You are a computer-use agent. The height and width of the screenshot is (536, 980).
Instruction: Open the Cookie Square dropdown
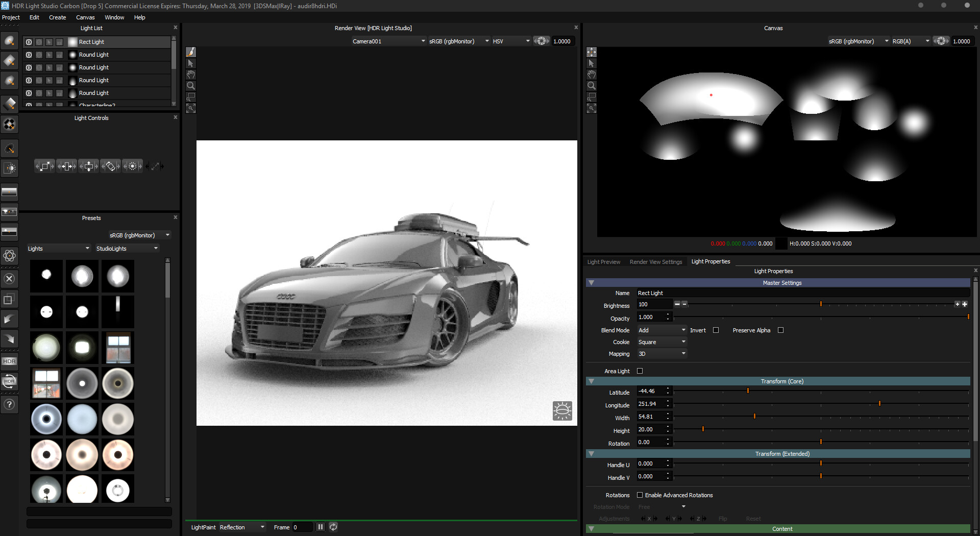pyautogui.click(x=661, y=342)
